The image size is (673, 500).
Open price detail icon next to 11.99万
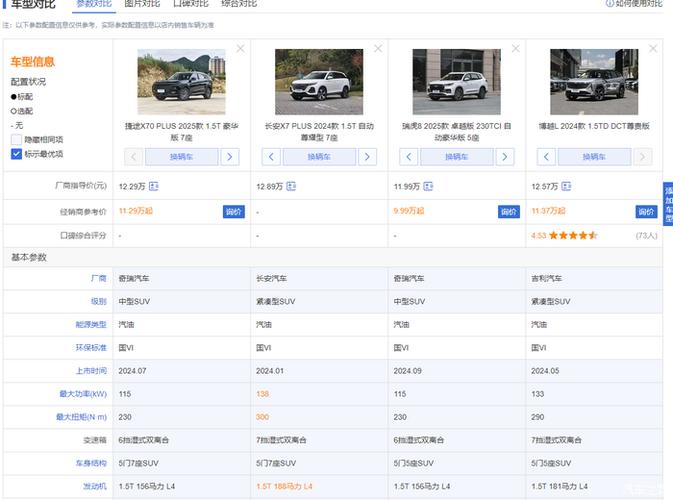pos(428,186)
